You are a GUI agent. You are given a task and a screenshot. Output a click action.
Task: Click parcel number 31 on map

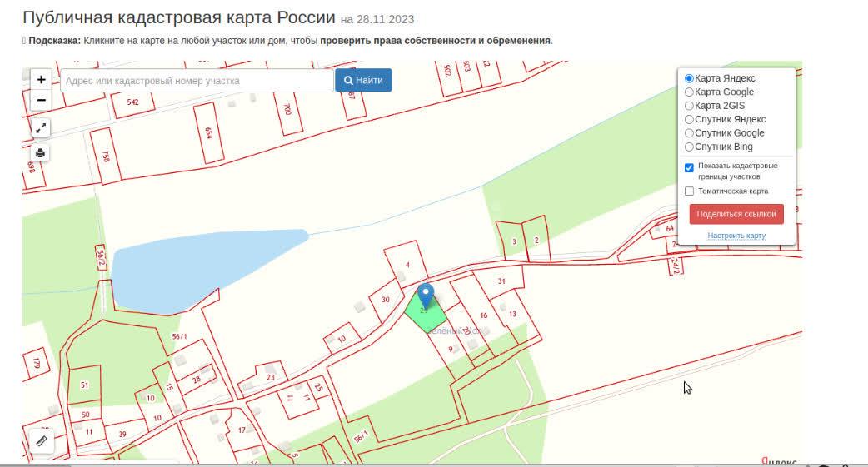501,281
